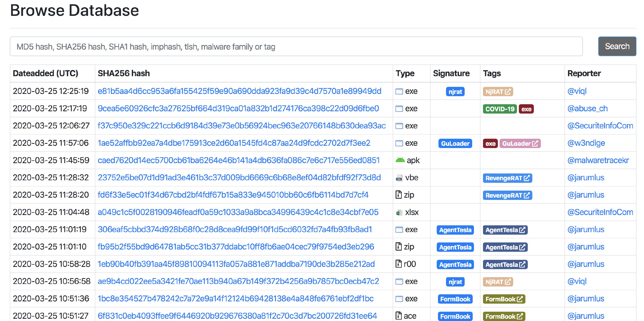This screenshot has width=644, height=321.
Task: Open hash starting with caed7620d14e
Action: (x=238, y=160)
